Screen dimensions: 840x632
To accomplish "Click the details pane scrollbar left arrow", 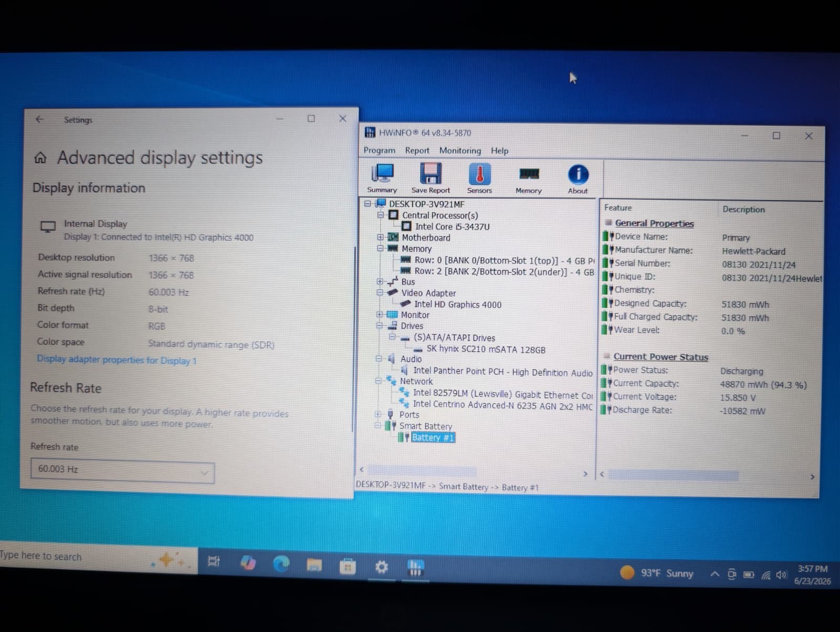I will coord(602,475).
